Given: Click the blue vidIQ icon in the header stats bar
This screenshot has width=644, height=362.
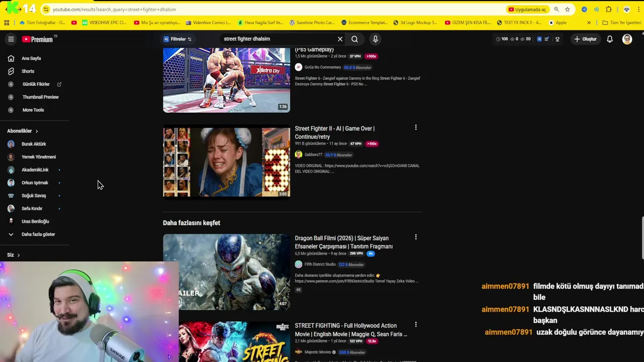Looking at the screenshot, I should tap(539, 39).
